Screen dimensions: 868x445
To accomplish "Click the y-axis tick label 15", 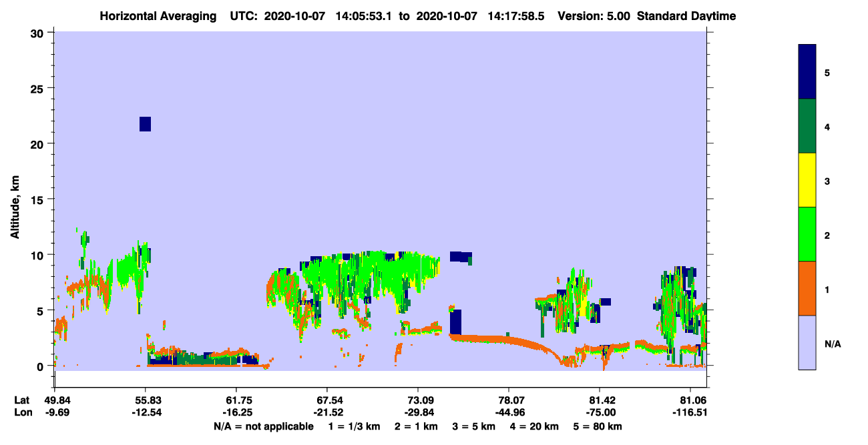I will click(x=39, y=199).
